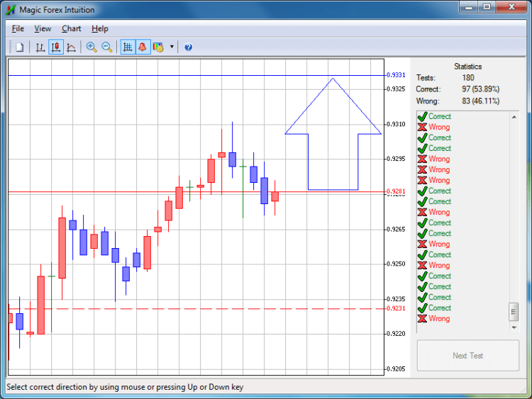Toggle the chart grid display
This screenshot has height=399, width=532.
(128, 47)
